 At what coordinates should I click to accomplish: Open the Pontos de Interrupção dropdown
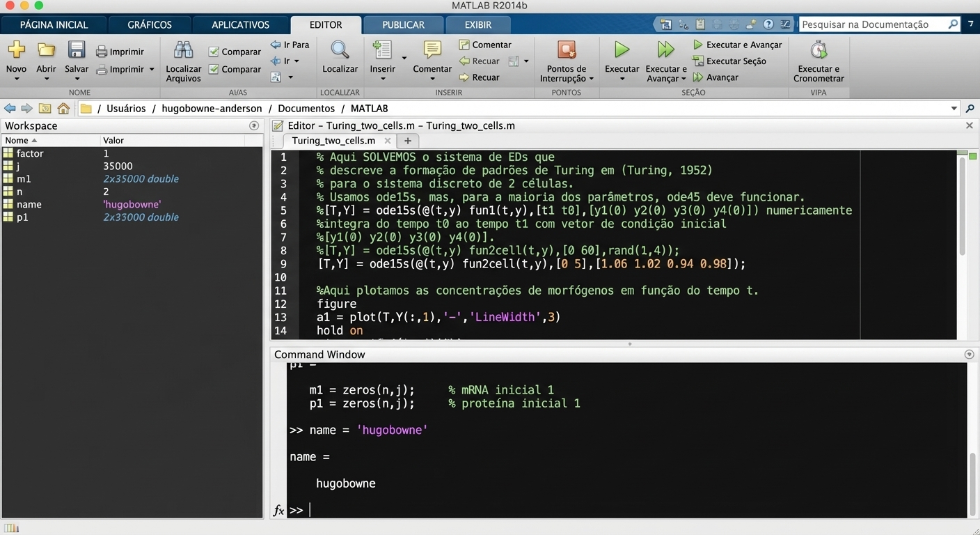[592, 79]
